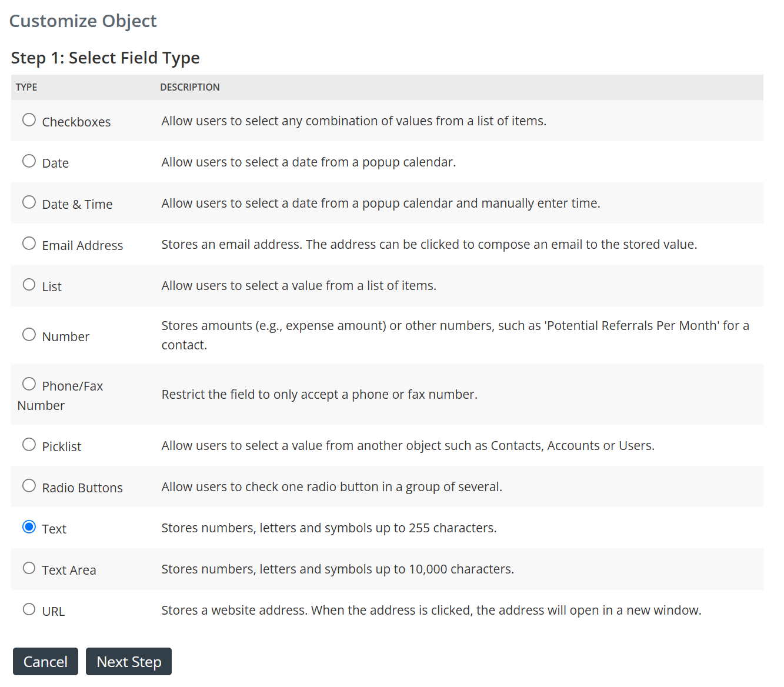Screen dimensions: 784x687
Task: Click the Cancel button
Action: click(x=45, y=662)
